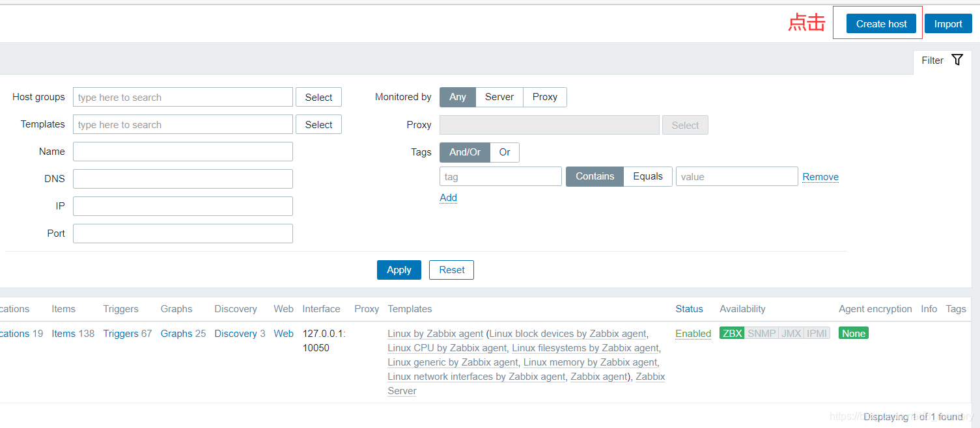The image size is (980, 428).
Task: Reset the host filter
Action: [x=452, y=270]
